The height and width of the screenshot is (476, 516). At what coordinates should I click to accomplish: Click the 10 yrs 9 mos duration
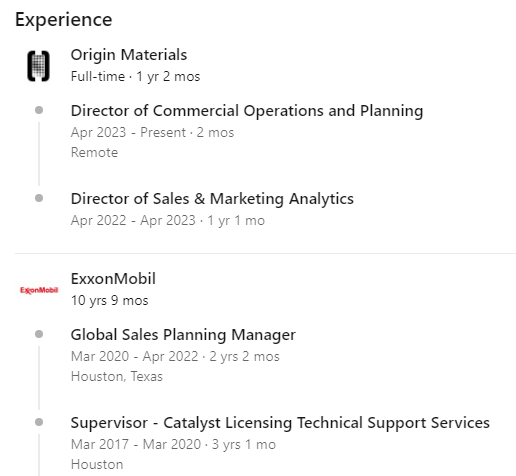tap(109, 301)
